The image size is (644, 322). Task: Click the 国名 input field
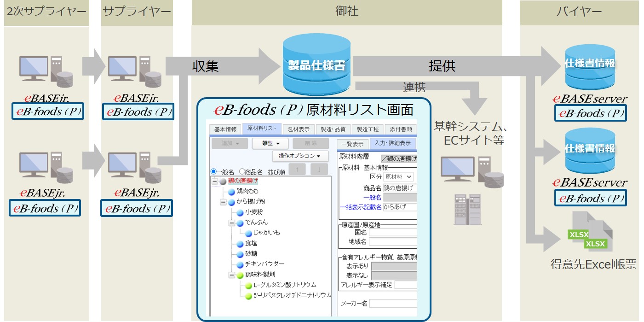click(393, 233)
